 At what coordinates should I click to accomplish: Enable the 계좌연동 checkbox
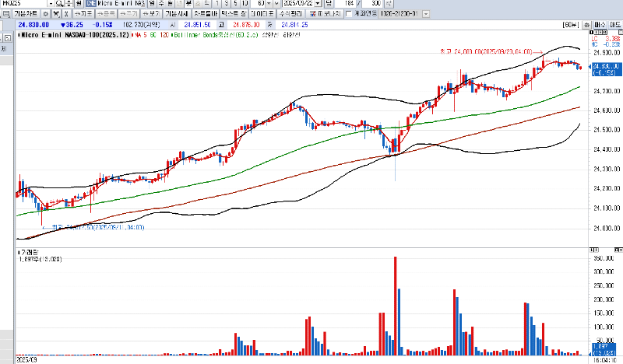347,14
